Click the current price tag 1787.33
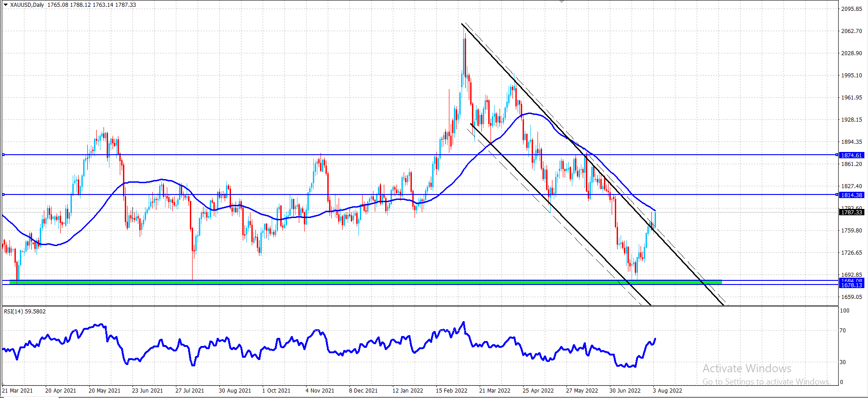The image size is (868, 398). pyautogui.click(x=852, y=212)
